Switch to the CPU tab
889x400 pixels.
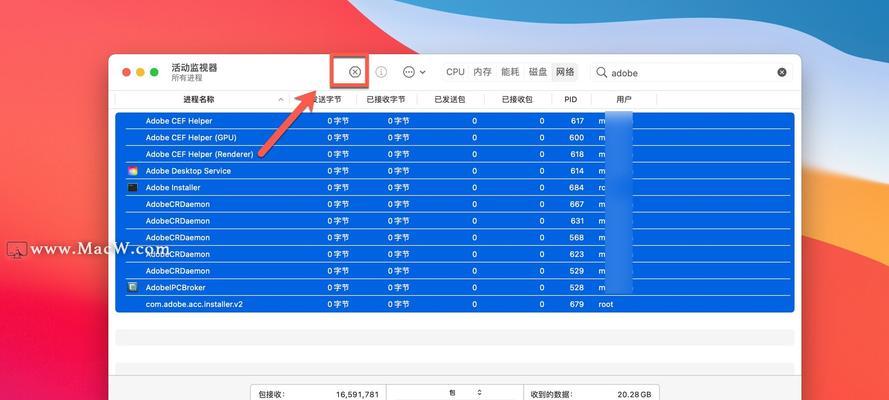click(455, 72)
